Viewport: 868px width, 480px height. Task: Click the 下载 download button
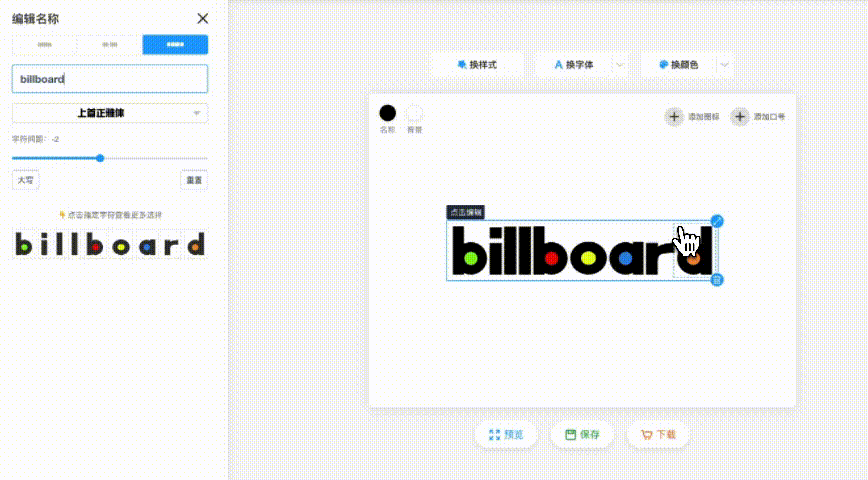[658, 435]
